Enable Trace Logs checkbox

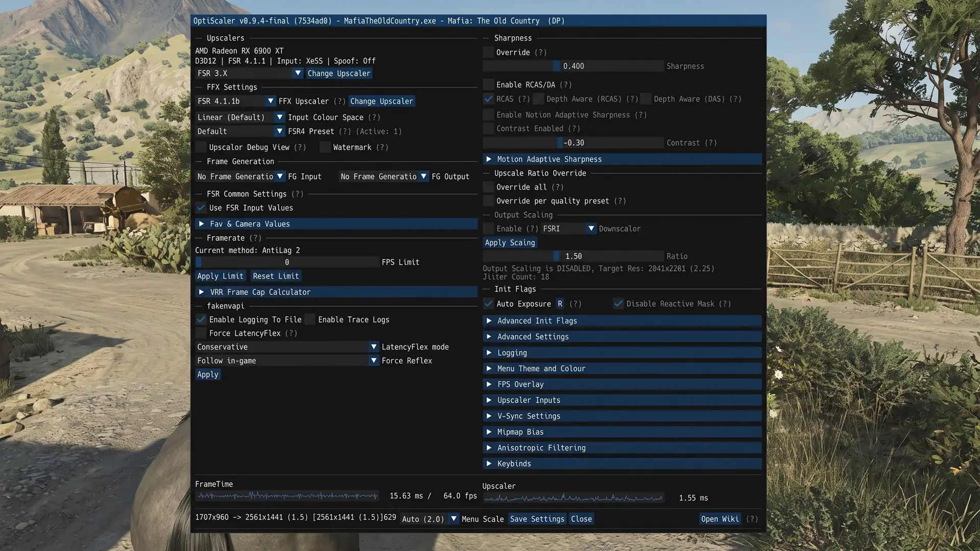pos(310,320)
